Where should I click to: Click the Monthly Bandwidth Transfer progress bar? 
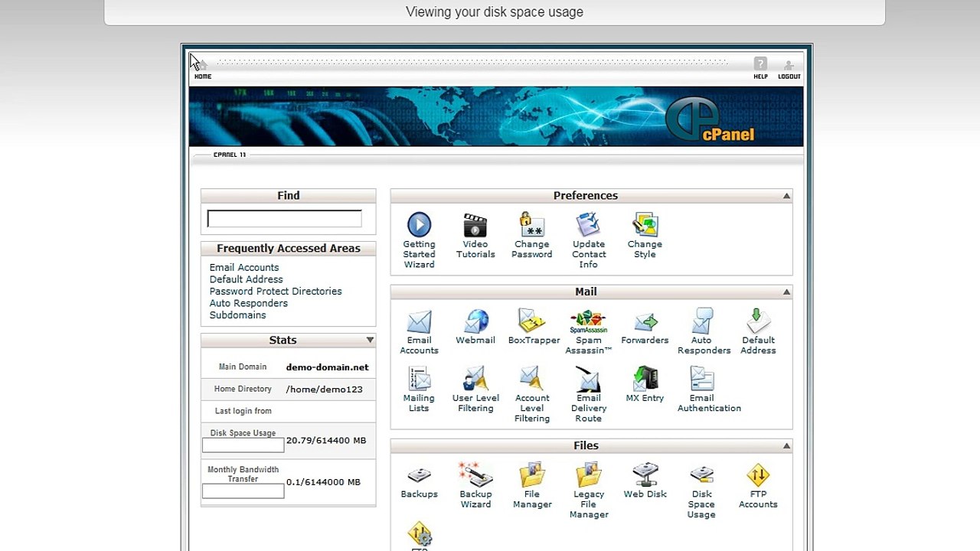(x=243, y=491)
